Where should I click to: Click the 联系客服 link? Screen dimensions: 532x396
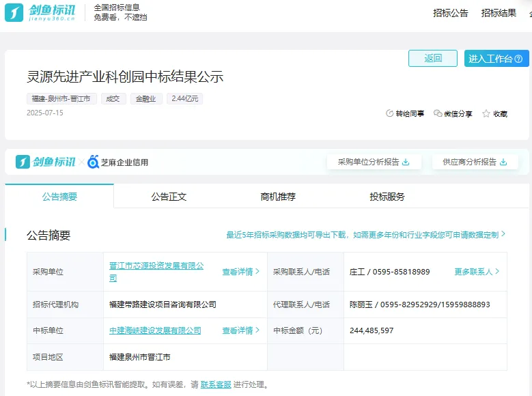tap(216, 384)
